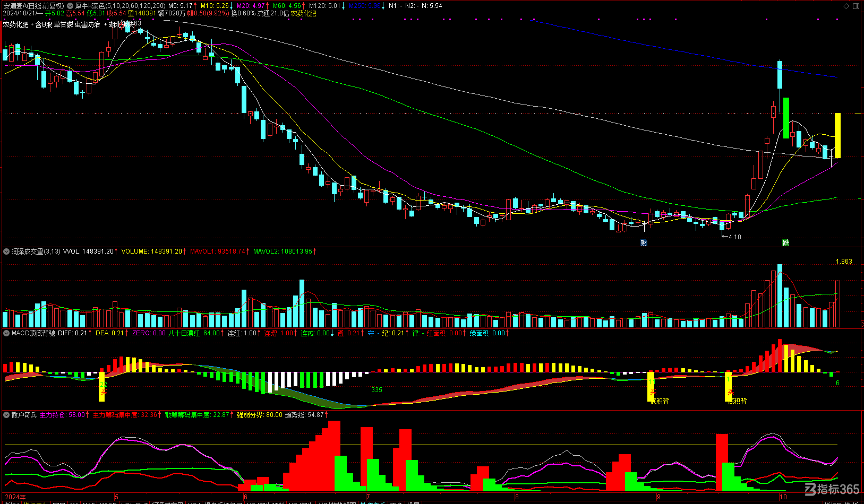
Task: Click the 主力持仓: 58.00 label
Action: click(62, 415)
